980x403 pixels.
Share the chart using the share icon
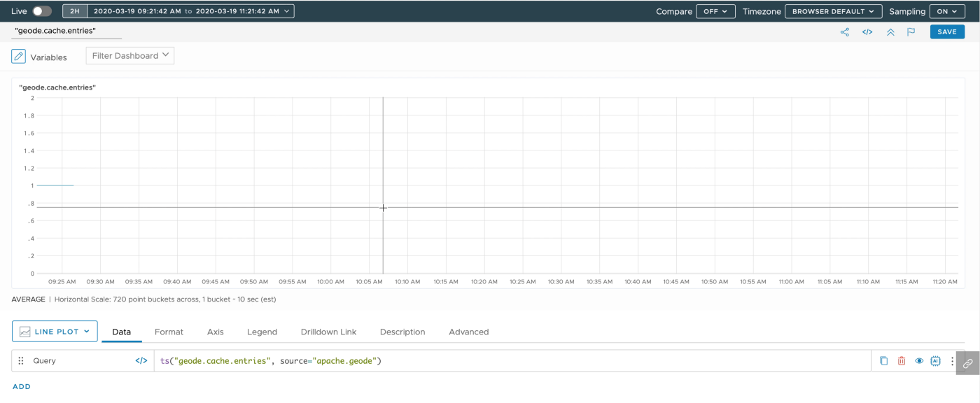pyautogui.click(x=844, y=31)
